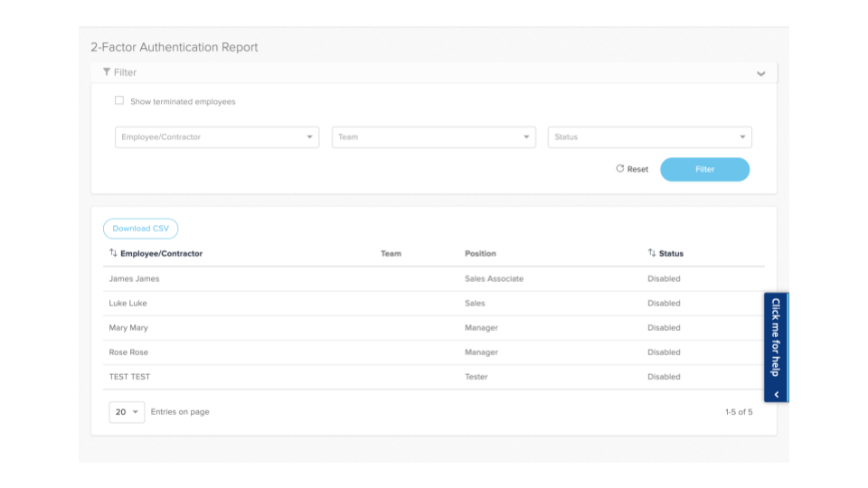This screenshot has height=488, width=868.
Task: Select the Luke Luke row name
Action: coord(127,304)
